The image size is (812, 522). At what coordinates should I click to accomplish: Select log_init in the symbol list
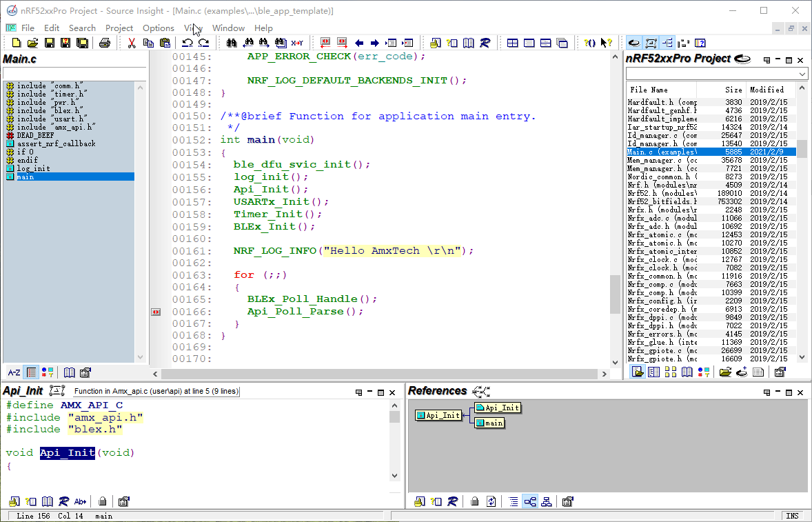point(34,168)
